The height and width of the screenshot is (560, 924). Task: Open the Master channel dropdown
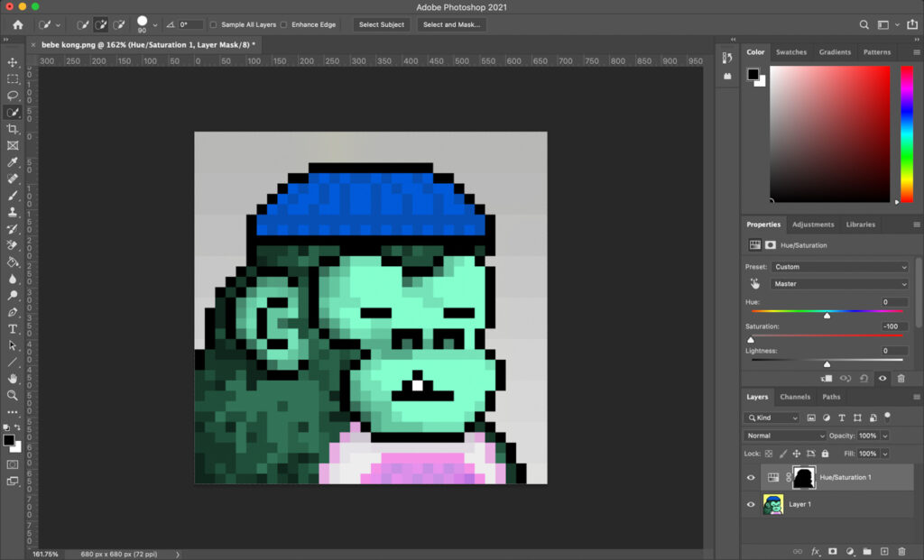tap(839, 284)
